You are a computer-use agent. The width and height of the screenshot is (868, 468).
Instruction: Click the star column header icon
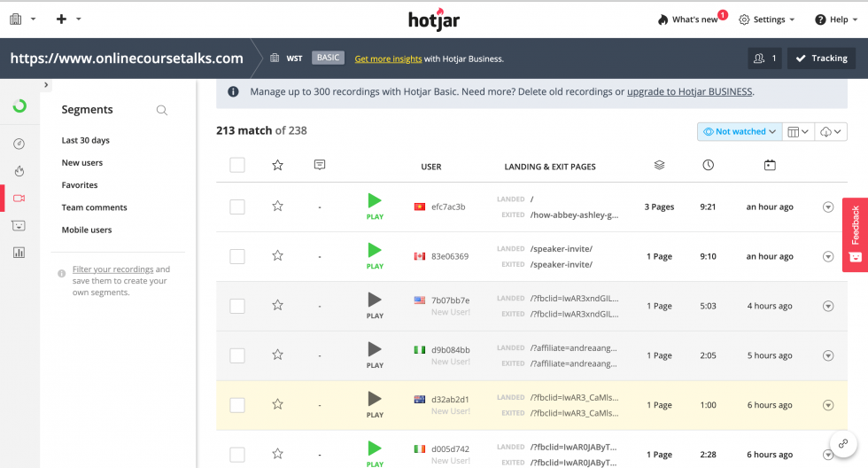(x=278, y=165)
